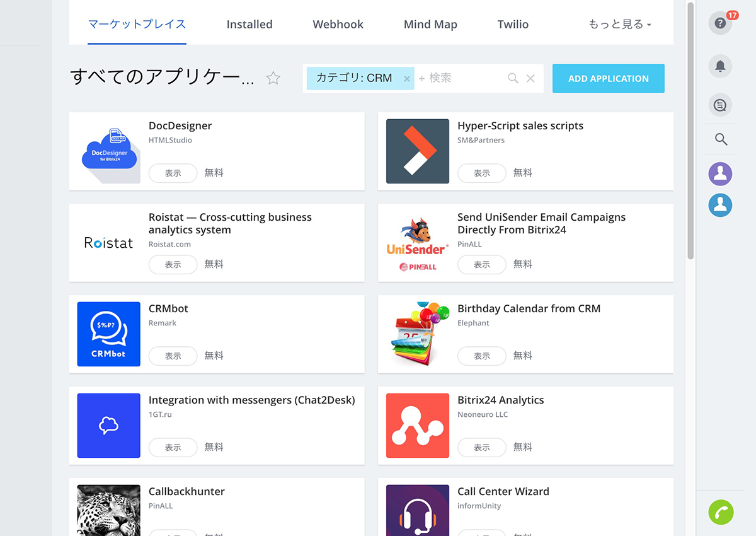756x536 pixels.
Task: Clear the search field with X icon
Action: click(x=530, y=78)
